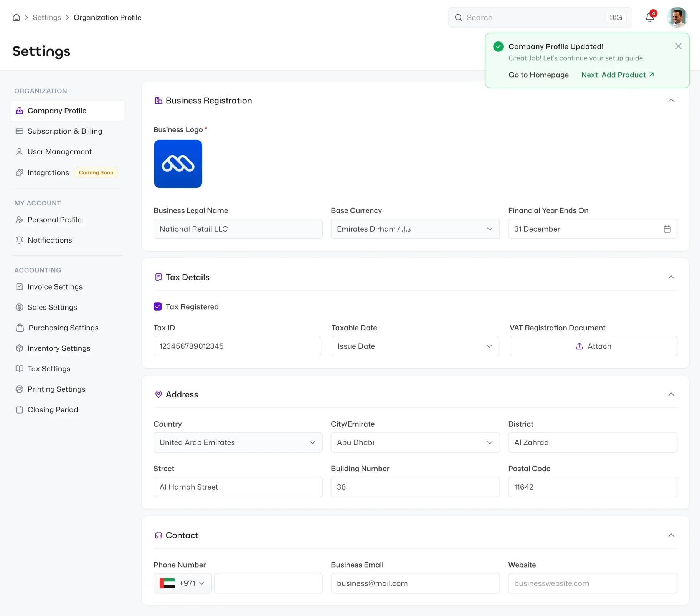Screen dimensions: 700x616
Task: Collapse the Address section
Action: click(671, 394)
